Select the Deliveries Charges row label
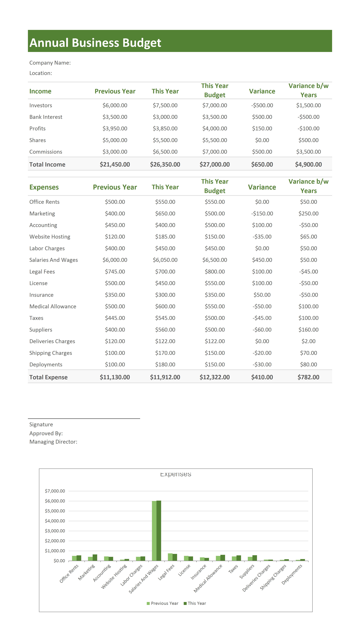This screenshot has height=644, width=360. pyautogui.click(x=52, y=341)
